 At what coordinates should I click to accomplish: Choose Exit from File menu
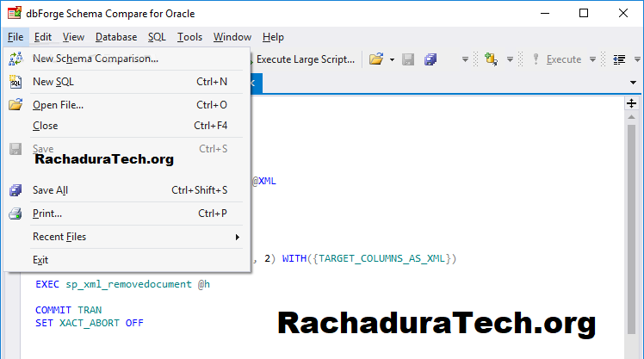point(127,260)
